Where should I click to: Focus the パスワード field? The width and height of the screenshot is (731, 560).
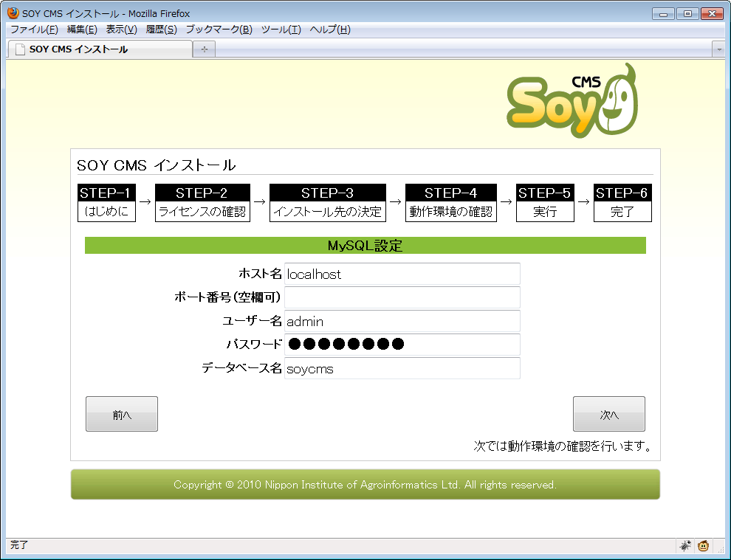tap(402, 345)
